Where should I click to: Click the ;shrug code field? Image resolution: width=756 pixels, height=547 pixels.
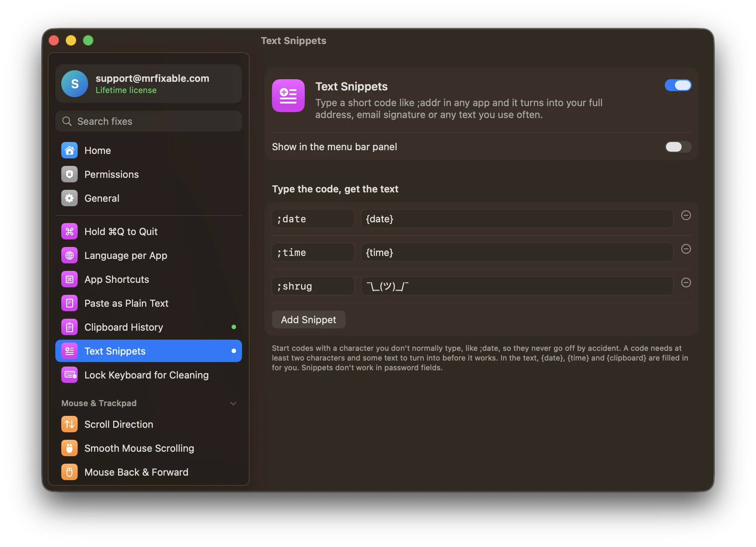tap(313, 286)
